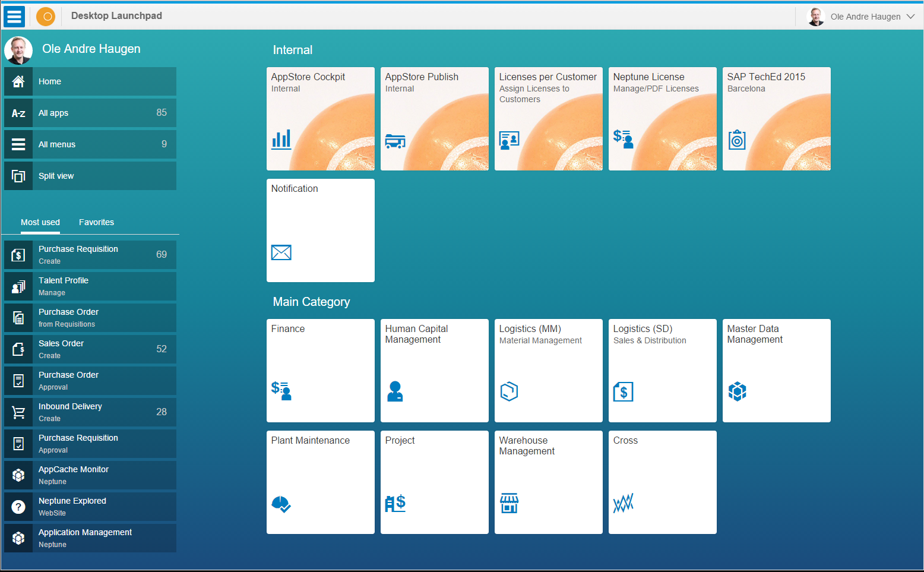Click the Home house icon
This screenshot has width=924, height=572.
[x=18, y=81]
